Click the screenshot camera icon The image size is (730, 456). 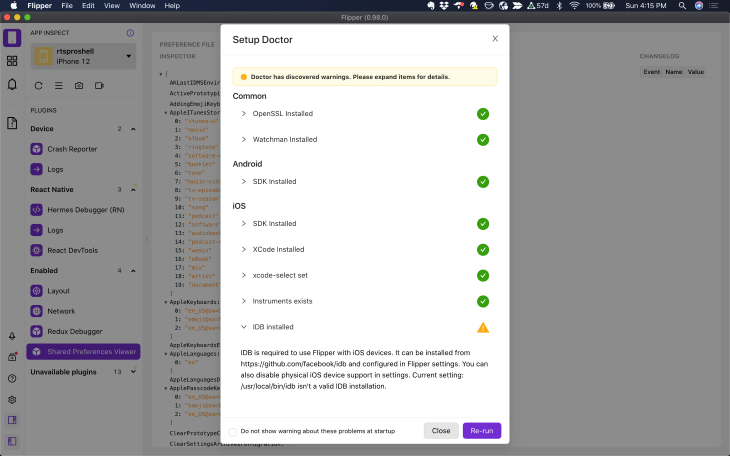tap(79, 86)
